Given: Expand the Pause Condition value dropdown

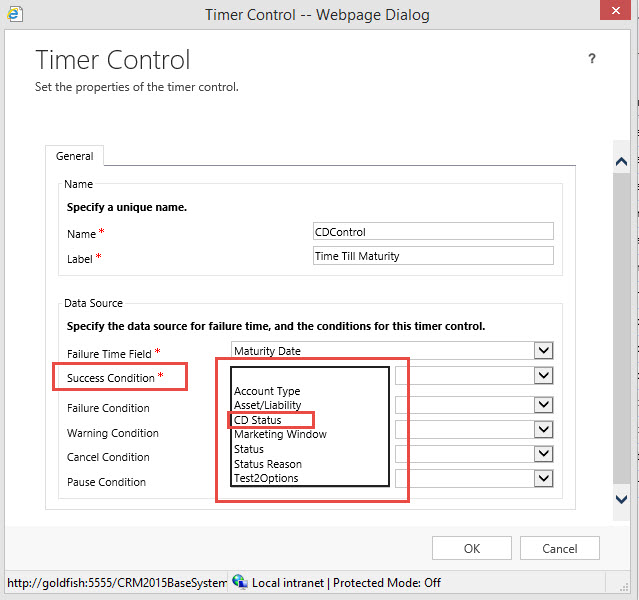Looking at the screenshot, I should coord(543,479).
